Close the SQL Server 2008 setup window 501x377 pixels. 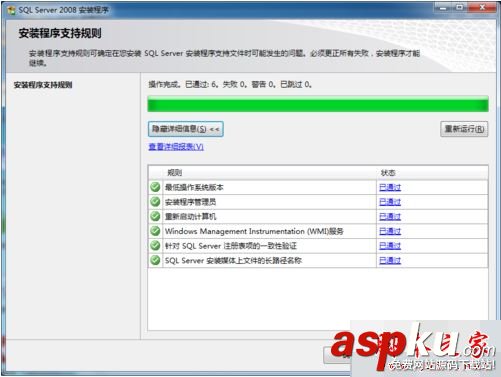tap(482, 7)
